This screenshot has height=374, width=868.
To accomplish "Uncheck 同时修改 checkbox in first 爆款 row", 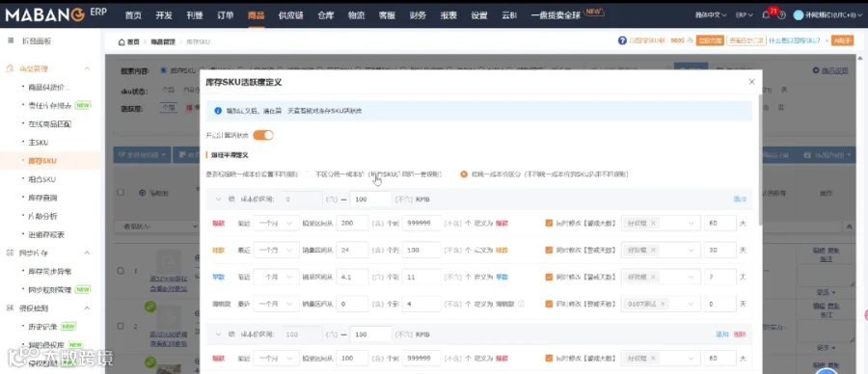I will (549, 223).
